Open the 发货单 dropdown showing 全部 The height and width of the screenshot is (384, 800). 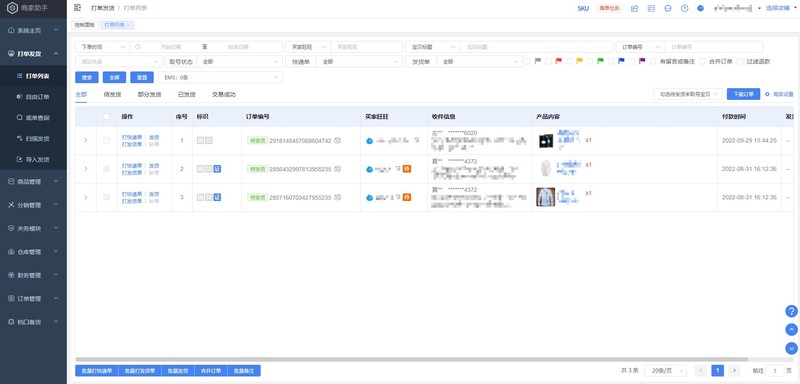tap(480, 61)
